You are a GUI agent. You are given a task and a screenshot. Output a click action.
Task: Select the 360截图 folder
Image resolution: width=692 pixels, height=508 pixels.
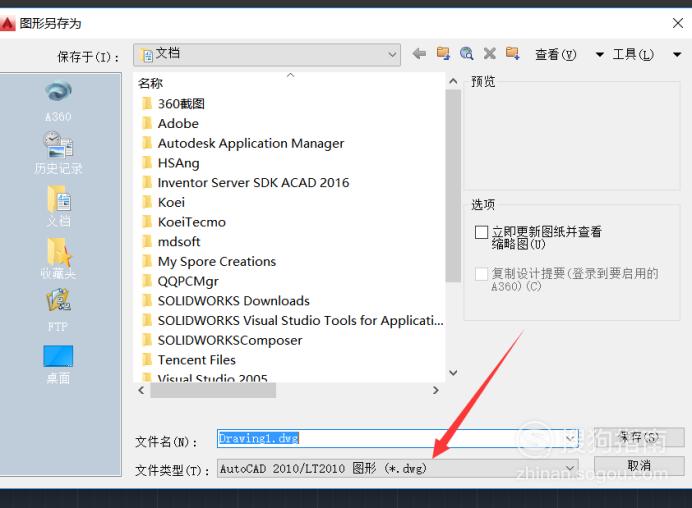(x=173, y=104)
